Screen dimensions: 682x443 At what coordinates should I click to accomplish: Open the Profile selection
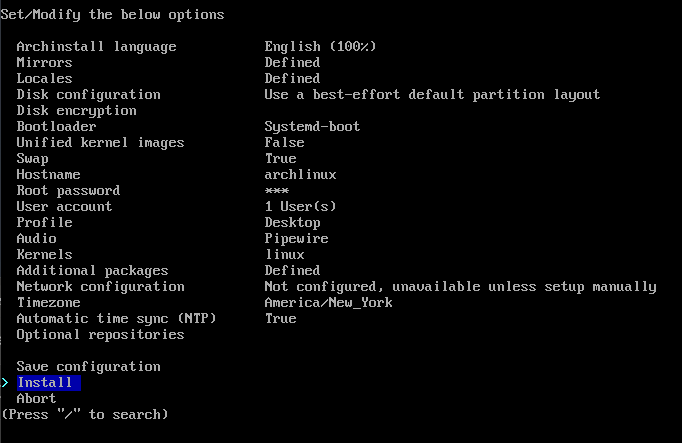click(44, 223)
